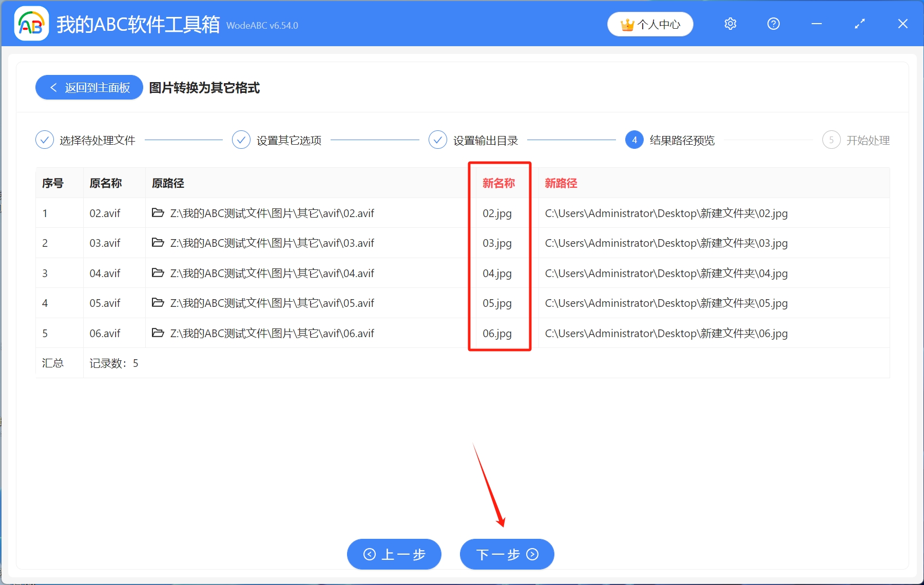Expand step 5 开始处理 indicator
Image resolution: width=924 pixels, height=585 pixels.
click(832, 140)
